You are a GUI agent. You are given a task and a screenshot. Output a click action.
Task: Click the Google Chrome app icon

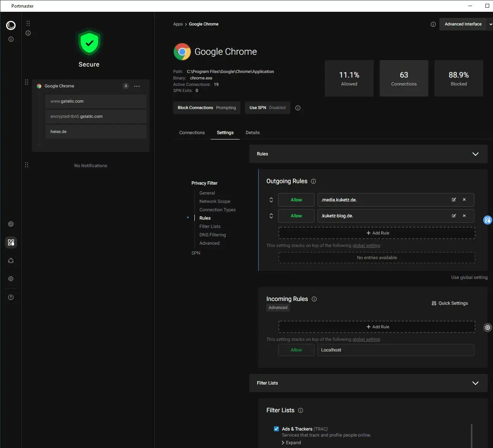click(182, 52)
